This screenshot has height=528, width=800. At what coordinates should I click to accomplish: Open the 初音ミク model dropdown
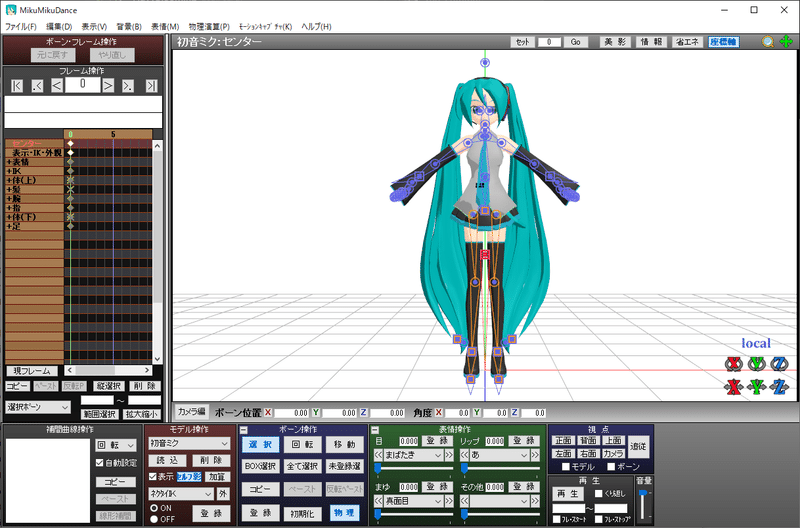pos(189,443)
